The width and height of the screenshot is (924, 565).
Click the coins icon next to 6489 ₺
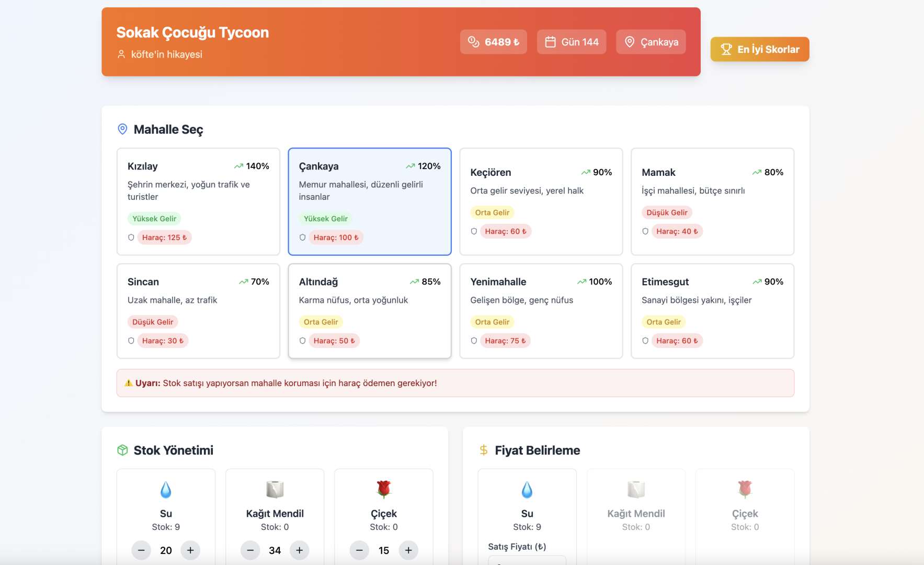point(473,42)
